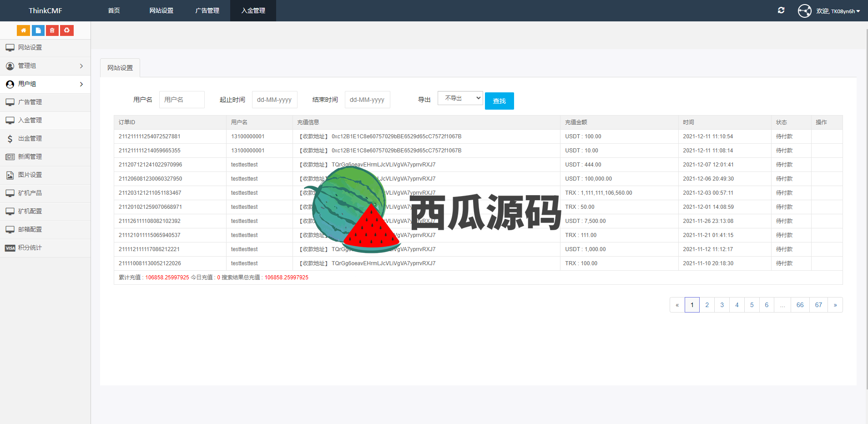Click the 查找 search button

[x=500, y=101]
